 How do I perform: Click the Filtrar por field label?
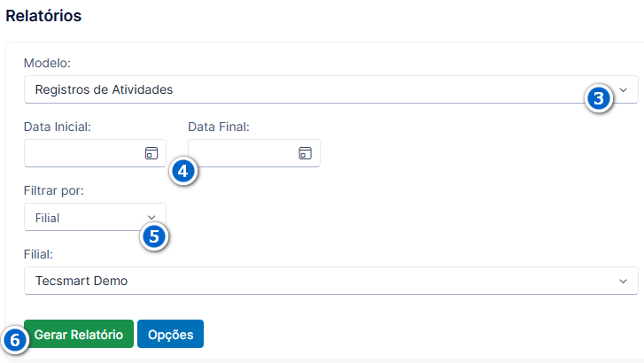point(54,191)
